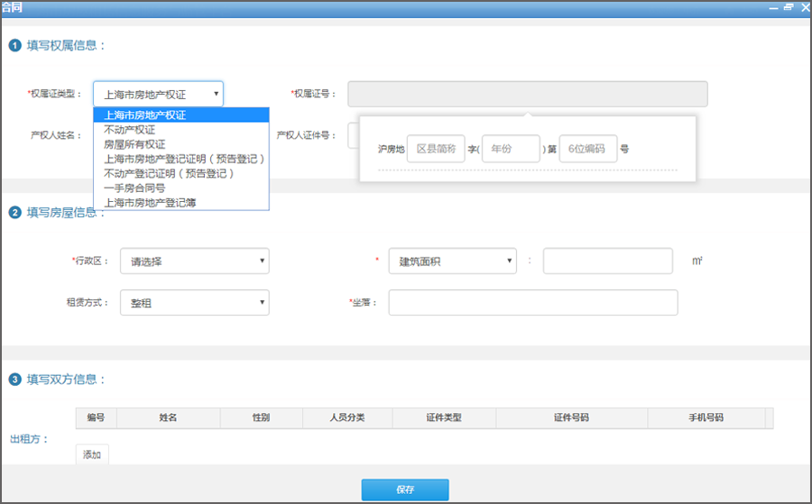
Task: Click the step 1 circle icon
Action: (x=15, y=46)
